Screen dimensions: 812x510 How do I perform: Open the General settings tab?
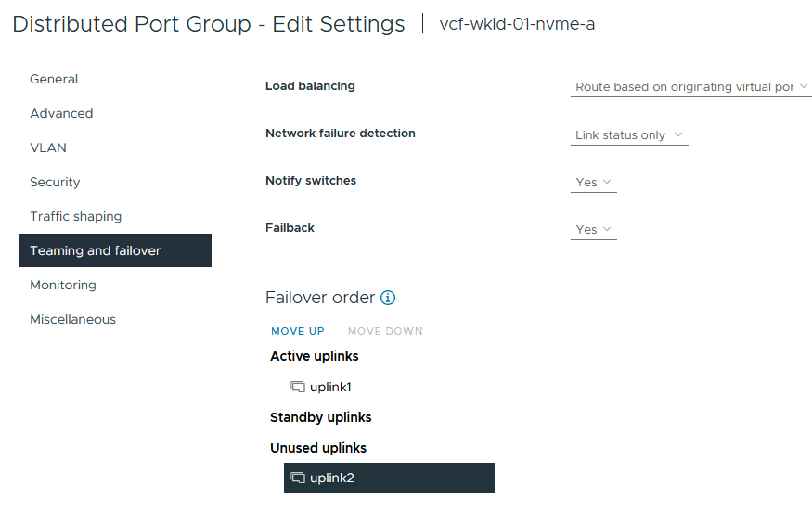coord(54,79)
